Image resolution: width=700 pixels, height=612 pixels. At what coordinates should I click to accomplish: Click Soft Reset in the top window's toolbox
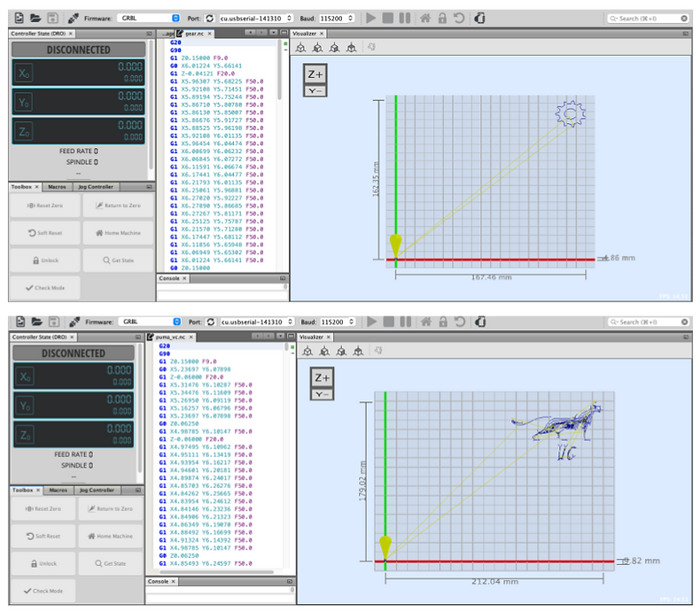(45, 233)
